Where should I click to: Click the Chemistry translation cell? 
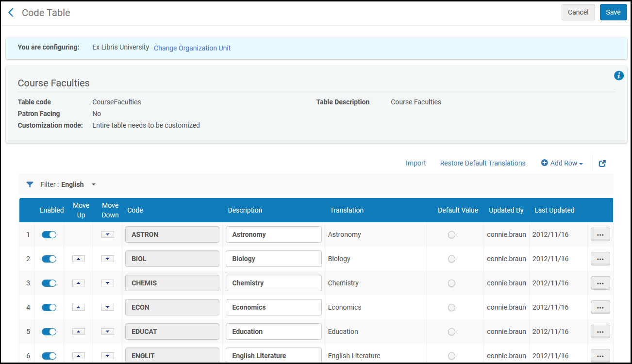click(x=343, y=283)
